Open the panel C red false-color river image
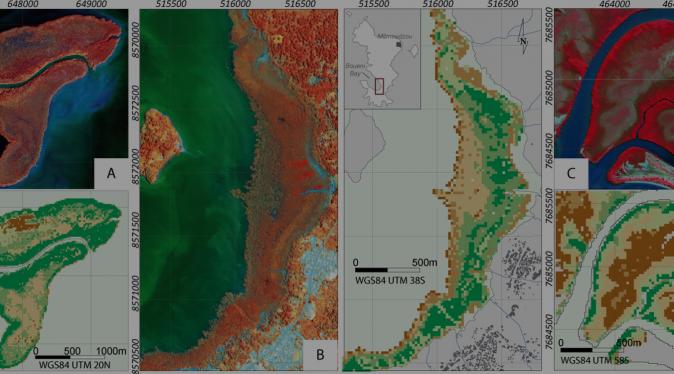 point(614,98)
